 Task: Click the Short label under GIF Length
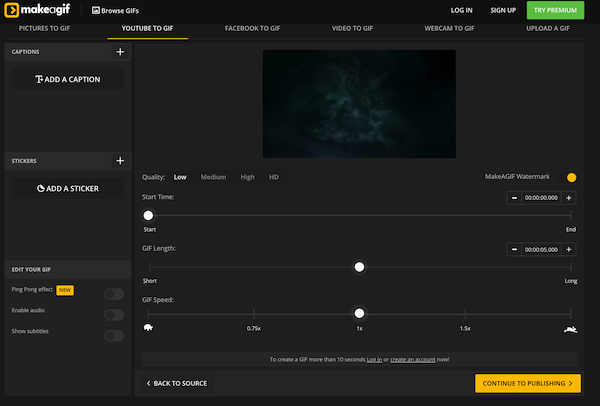point(150,281)
